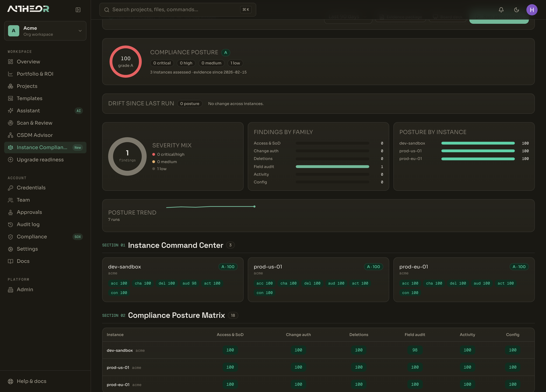The width and height of the screenshot is (546, 392).
Task: Open the Assistant AI sidebar item
Action: [x=45, y=111]
